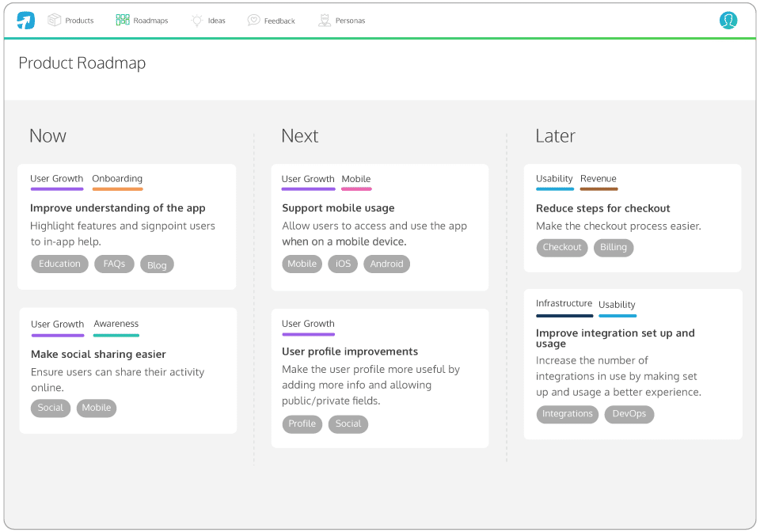Image resolution: width=760 pixels, height=532 pixels.
Task: Click the Ideas lightbulb icon
Action: point(197,21)
